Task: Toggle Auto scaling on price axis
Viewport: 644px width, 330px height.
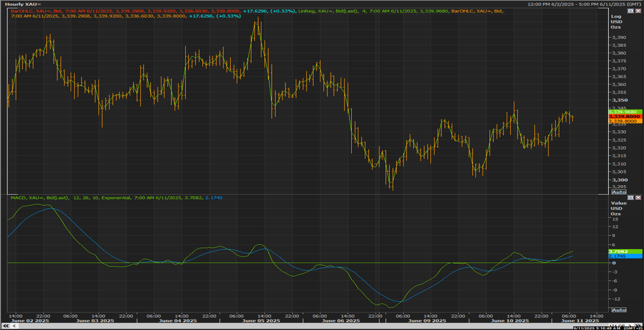Action: 619,192
